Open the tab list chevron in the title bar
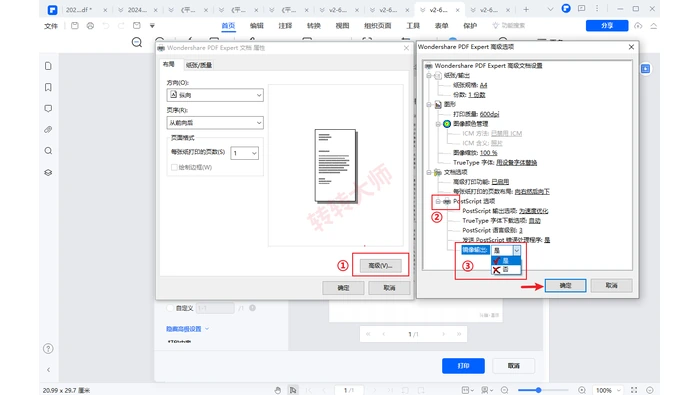The width and height of the screenshot is (700, 395). point(550,9)
